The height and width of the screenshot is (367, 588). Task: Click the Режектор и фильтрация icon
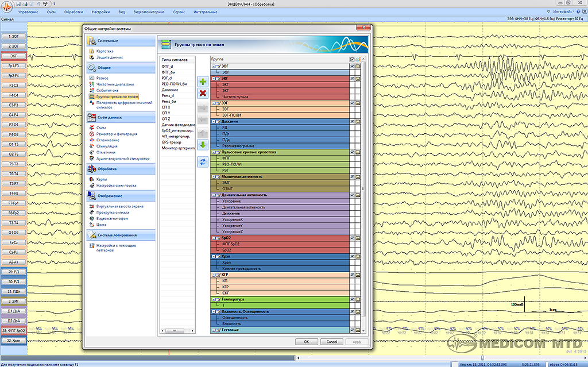pos(91,134)
